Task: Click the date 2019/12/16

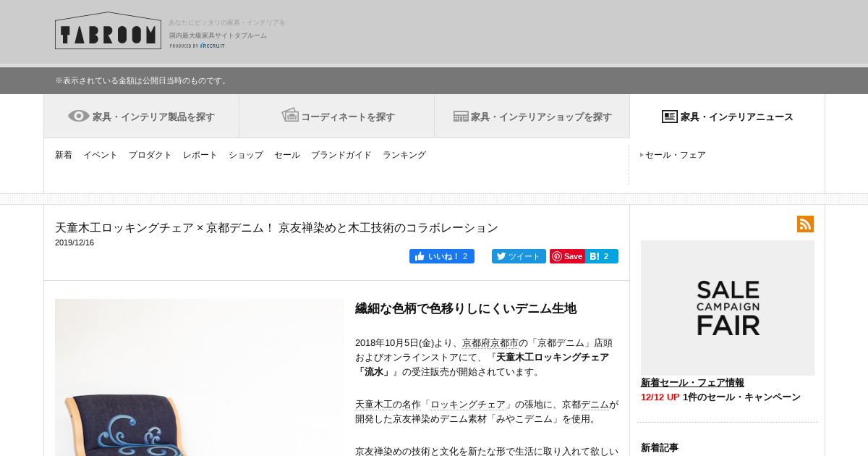Action: pyautogui.click(x=75, y=243)
